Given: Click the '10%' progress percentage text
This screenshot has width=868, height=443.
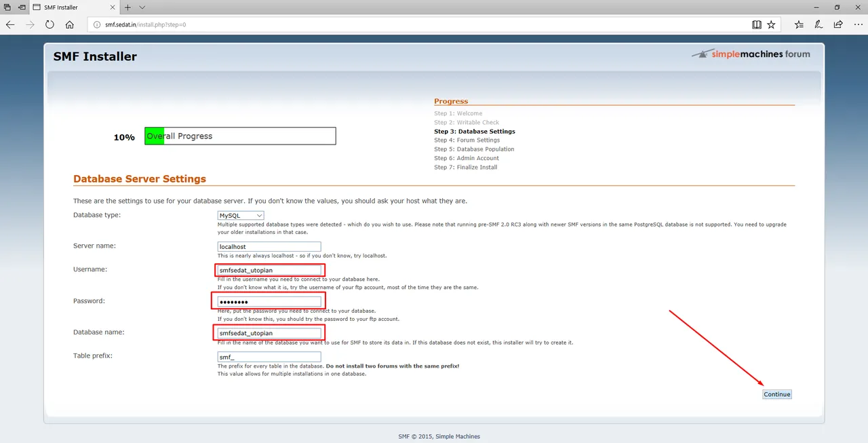Looking at the screenshot, I should tap(124, 137).
